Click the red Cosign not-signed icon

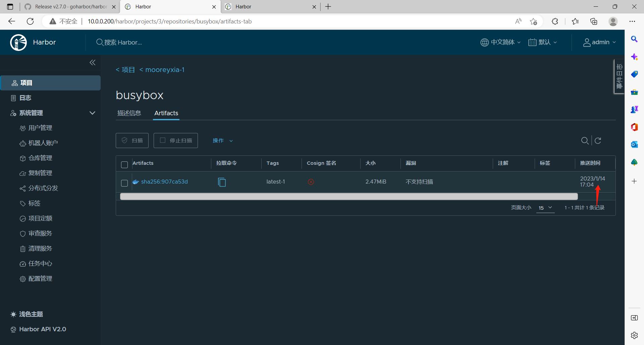click(x=311, y=182)
